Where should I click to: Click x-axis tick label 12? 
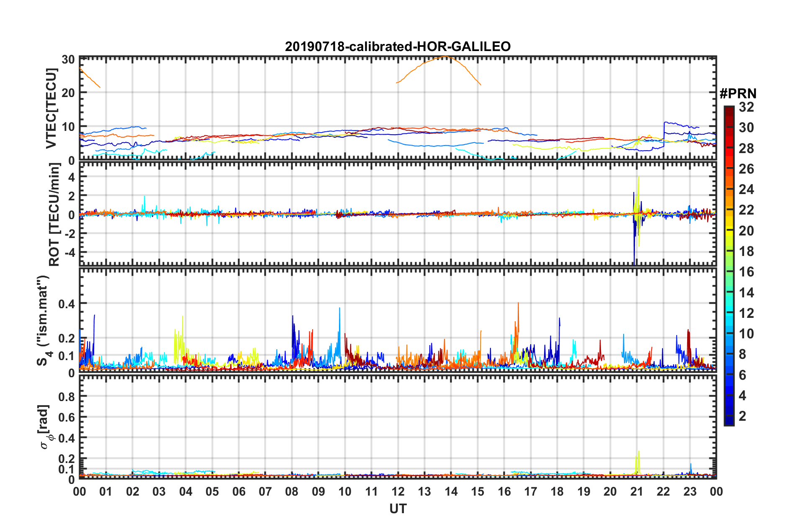398,491
